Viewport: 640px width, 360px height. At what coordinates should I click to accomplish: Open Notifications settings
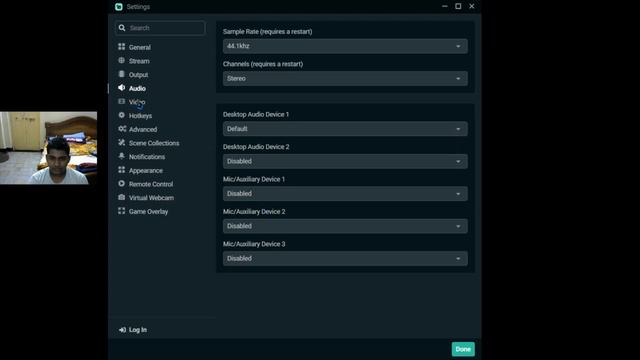pyautogui.click(x=147, y=157)
